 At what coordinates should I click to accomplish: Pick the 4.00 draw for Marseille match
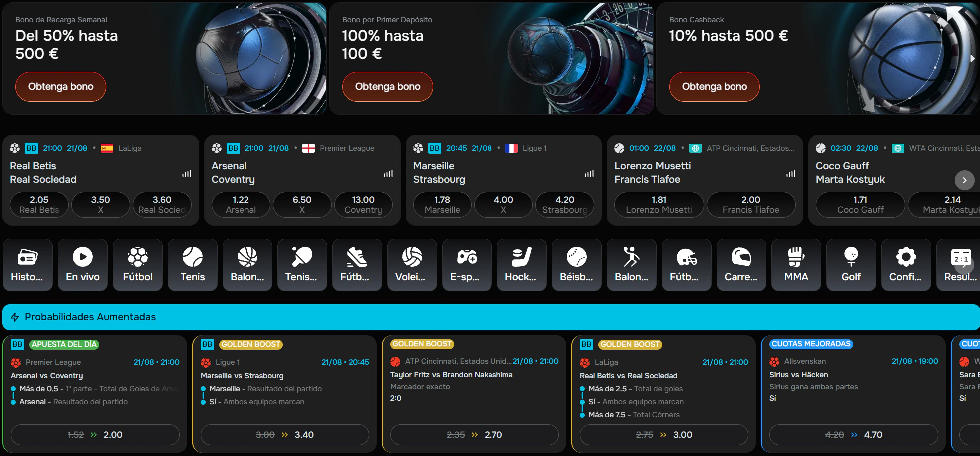tap(503, 205)
